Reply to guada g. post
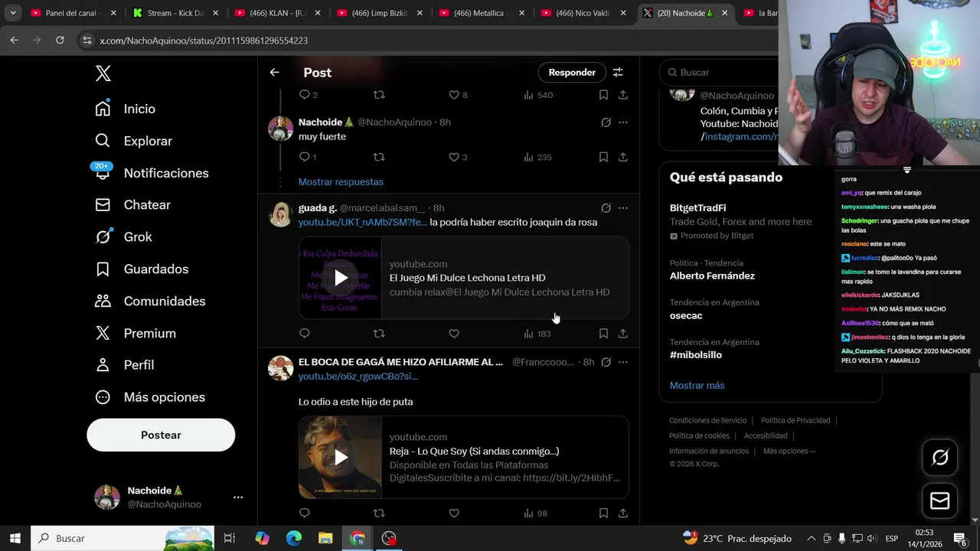980x551 pixels. (x=305, y=334)
